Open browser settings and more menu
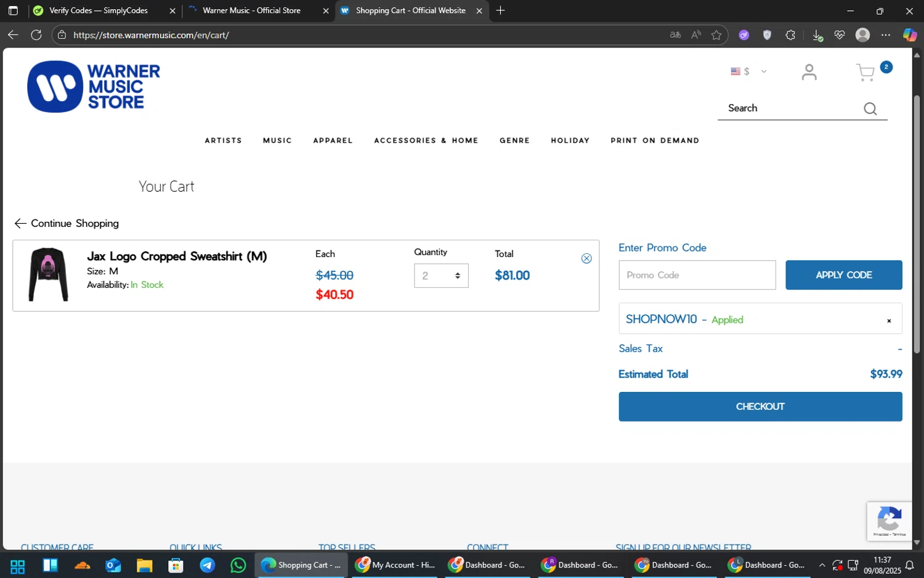Image resolution: width=924 pixels, height=578 pixels. [x=886, y=35]
